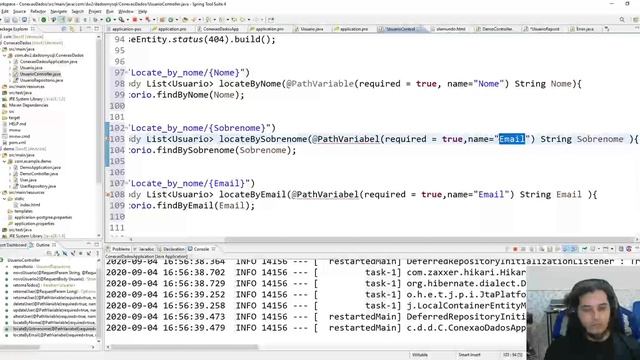Viewport: 640px width, 360px height.
Task: Select the Outline view tab
Action: tap(42, 245)
